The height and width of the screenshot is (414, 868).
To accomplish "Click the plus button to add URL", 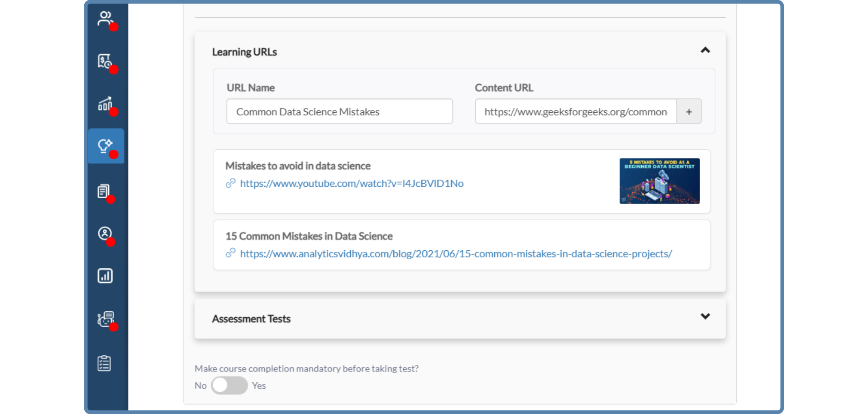I will pos(689,112).
